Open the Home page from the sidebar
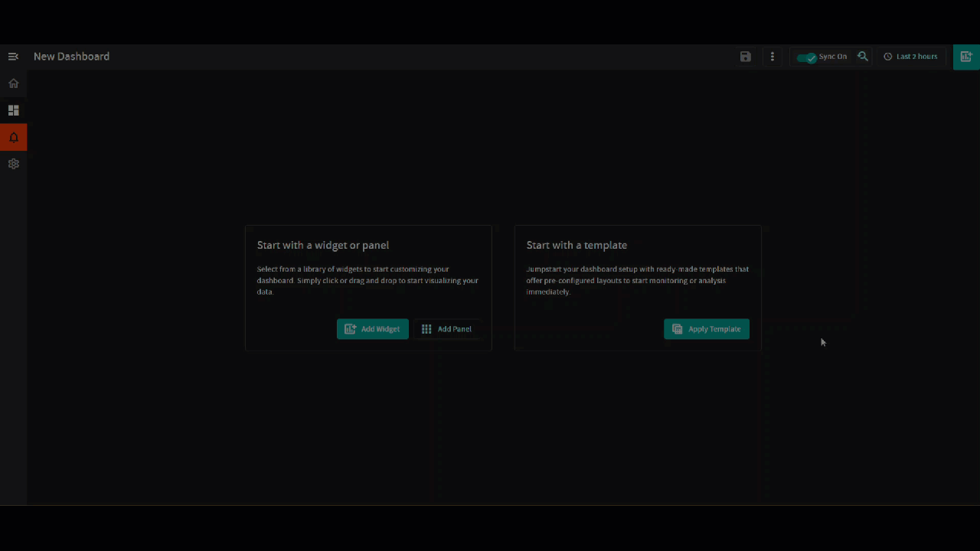This screenshot has width=980, height=551. 13,83
